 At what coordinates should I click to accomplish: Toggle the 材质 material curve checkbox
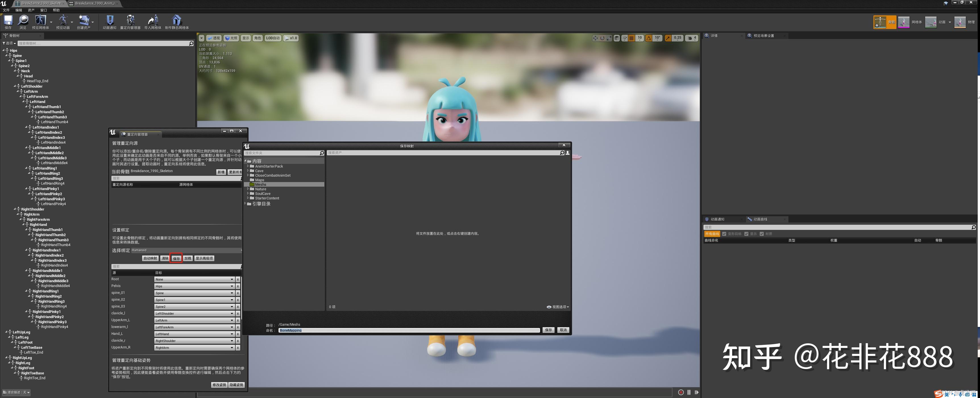click(762, 234)
